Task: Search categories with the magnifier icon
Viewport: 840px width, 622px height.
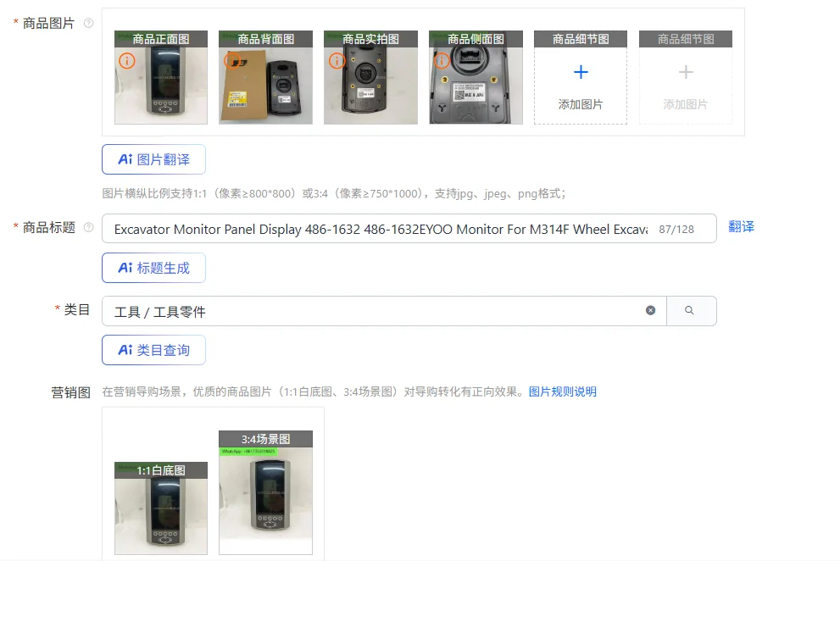Action: pos(691,311)
